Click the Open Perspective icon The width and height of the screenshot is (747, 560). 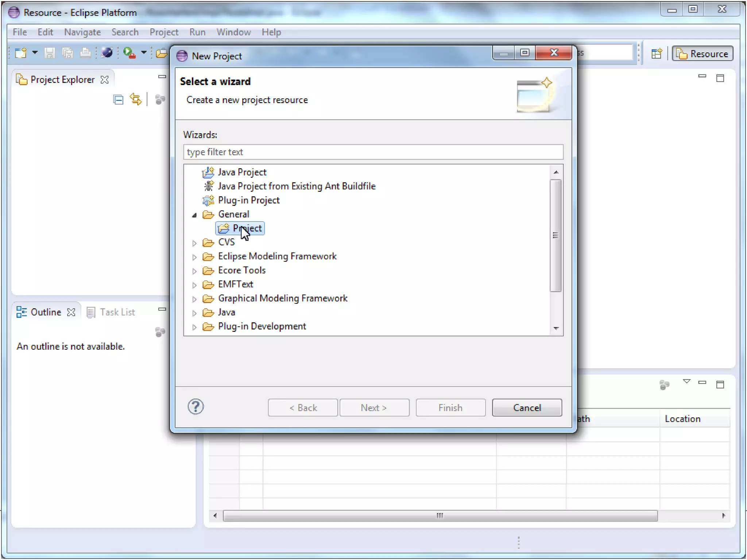coord(657,54)
